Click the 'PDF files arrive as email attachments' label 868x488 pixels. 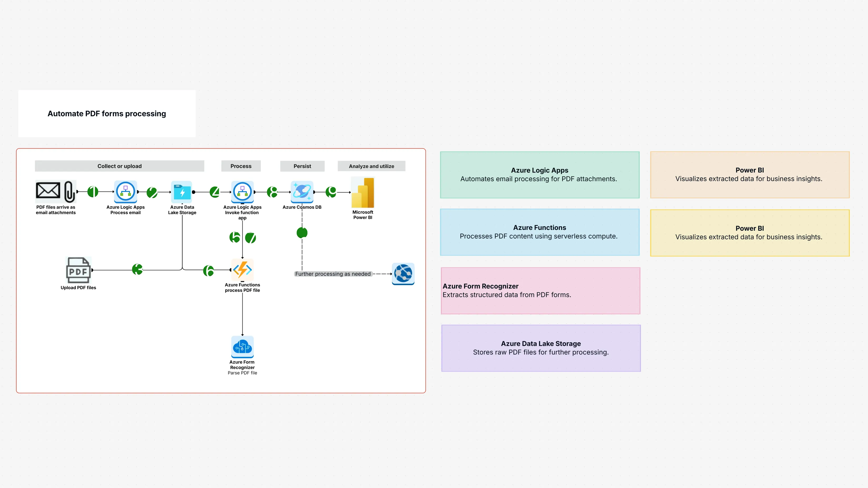point(56,210)
